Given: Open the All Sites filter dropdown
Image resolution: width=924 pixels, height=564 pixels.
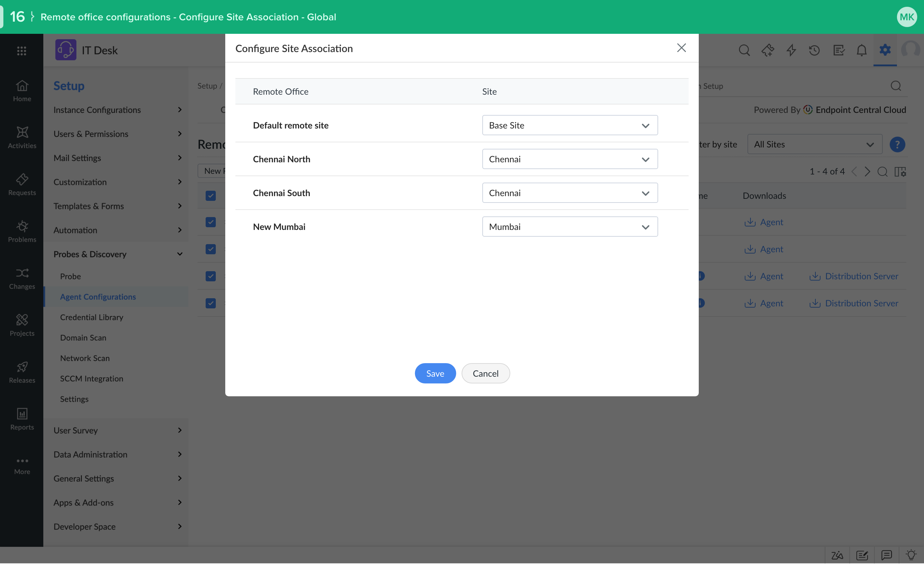Looking at the screenshot, I should (x=814, y=144).
